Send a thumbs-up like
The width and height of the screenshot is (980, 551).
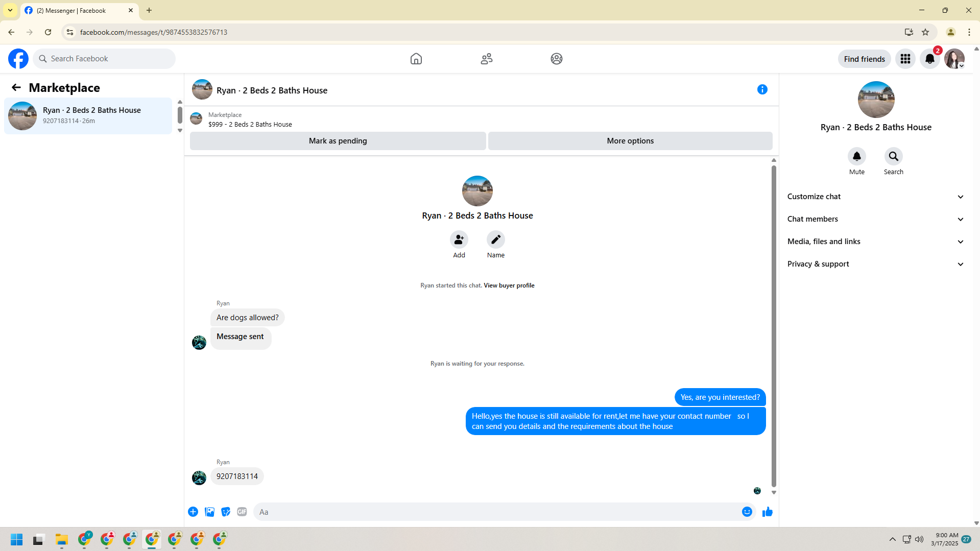[x=768, y=512]
